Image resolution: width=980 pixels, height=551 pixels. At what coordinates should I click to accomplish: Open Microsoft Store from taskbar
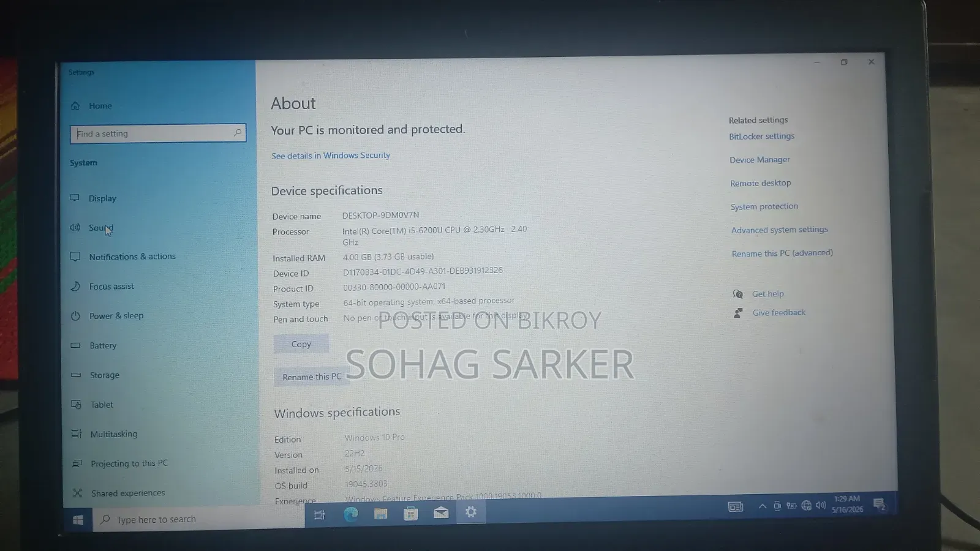pyautogui.click(x=410, y=514)
